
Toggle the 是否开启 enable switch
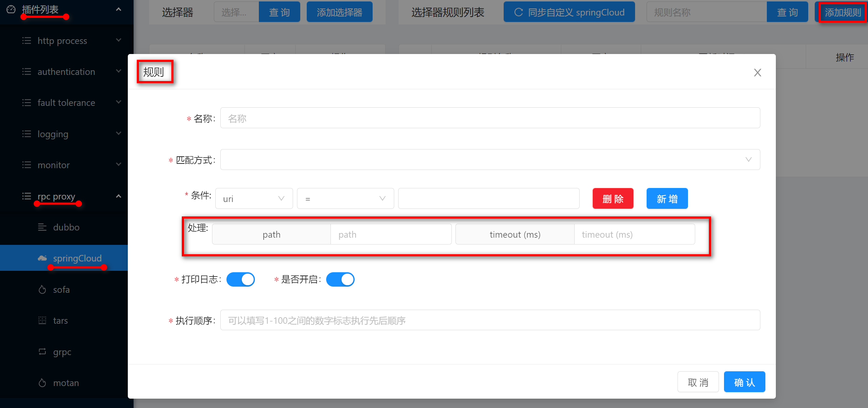[x=340, y=279]
